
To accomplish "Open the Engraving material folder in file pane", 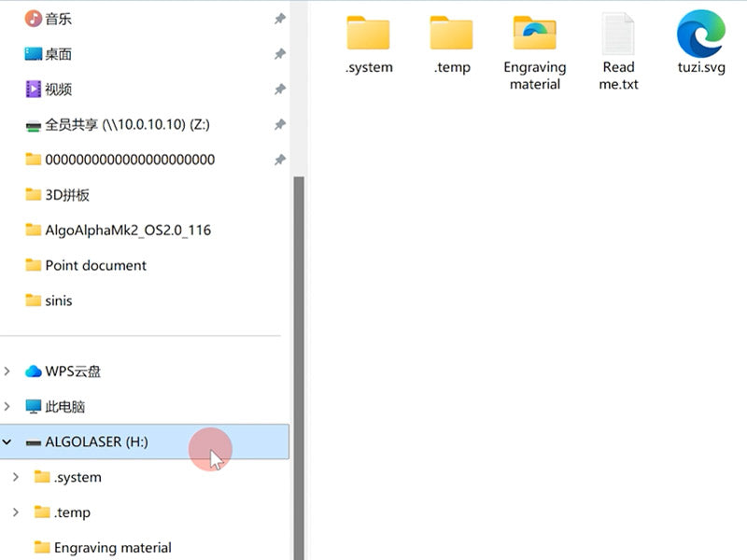I will (534, 34).
